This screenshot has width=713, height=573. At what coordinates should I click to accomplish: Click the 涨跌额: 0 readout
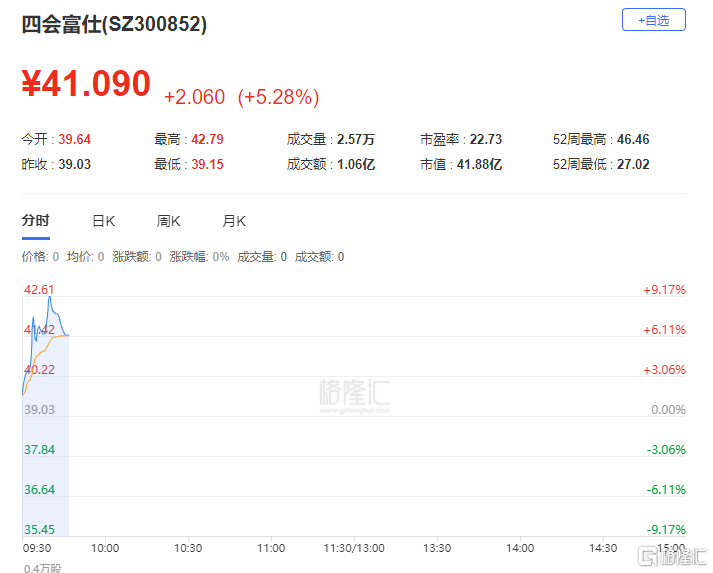coord(137,257)
